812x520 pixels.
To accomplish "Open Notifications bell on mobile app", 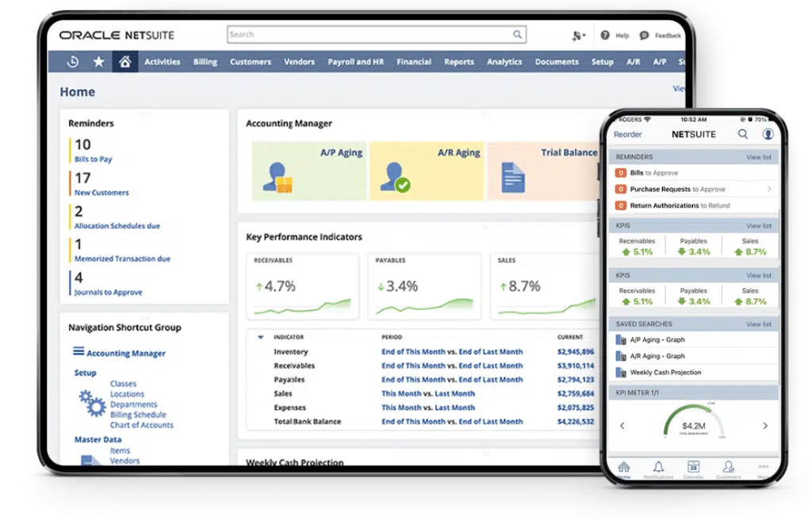I will (x=658, y=467).
